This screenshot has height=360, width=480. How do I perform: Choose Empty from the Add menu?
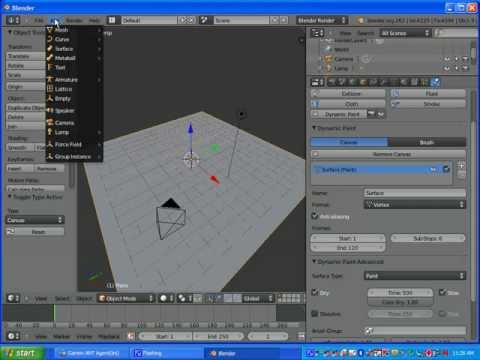click(74, 98)
